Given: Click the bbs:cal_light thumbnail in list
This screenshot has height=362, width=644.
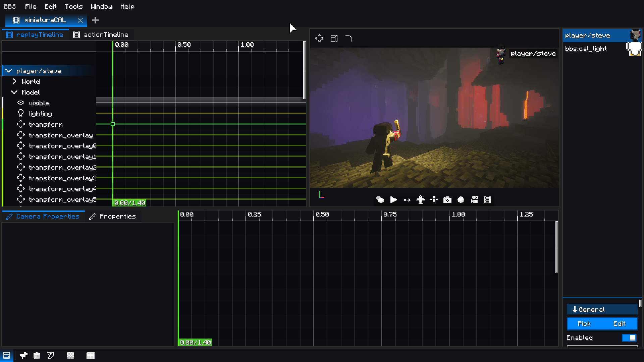Looking at the screenshot, I should click(634, 49).
